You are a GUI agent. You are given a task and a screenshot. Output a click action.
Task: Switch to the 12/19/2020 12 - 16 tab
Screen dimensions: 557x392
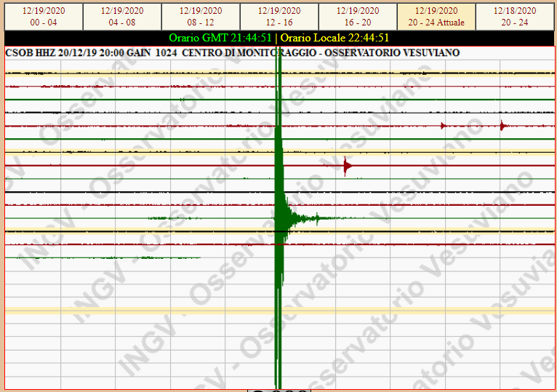click(279, 17)
